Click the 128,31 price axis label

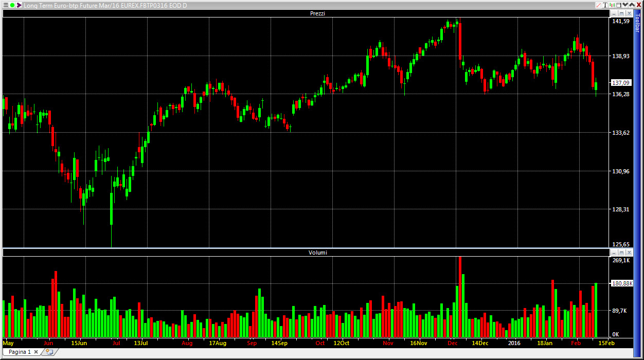(x=621, y=209)
